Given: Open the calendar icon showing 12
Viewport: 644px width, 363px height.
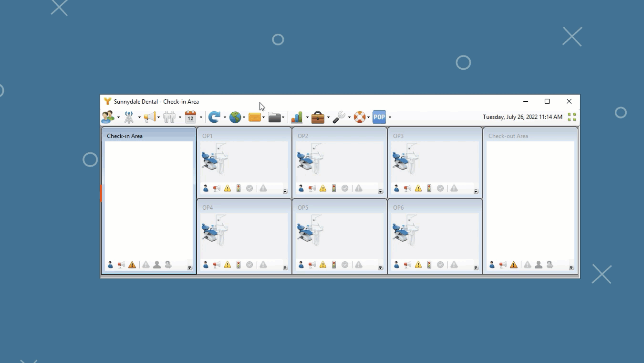Looking at the screenshot, I should (190, 117).
